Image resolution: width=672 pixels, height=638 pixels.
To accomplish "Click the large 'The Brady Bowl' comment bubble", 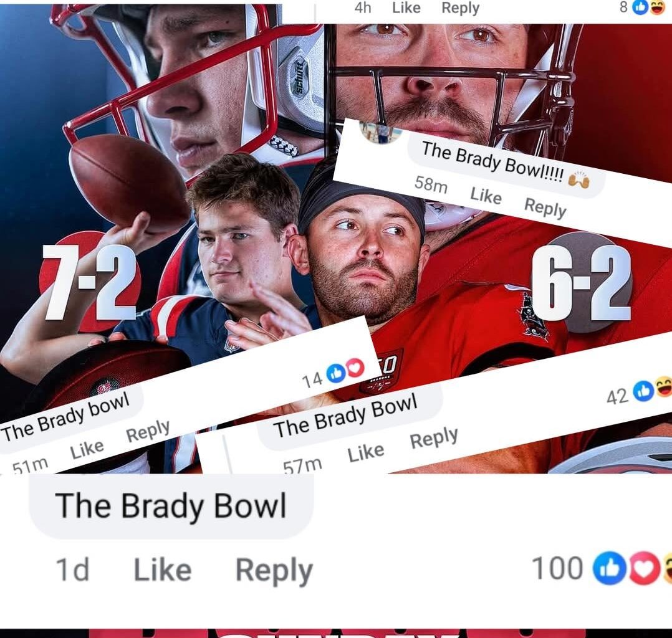I will click(x=171, y=505).
